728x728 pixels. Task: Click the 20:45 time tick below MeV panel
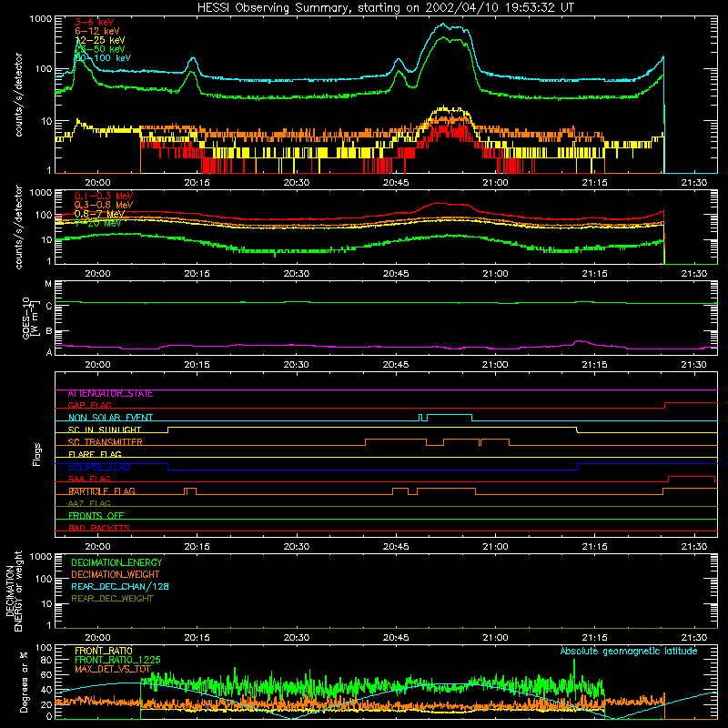click(x=396, y=274)
